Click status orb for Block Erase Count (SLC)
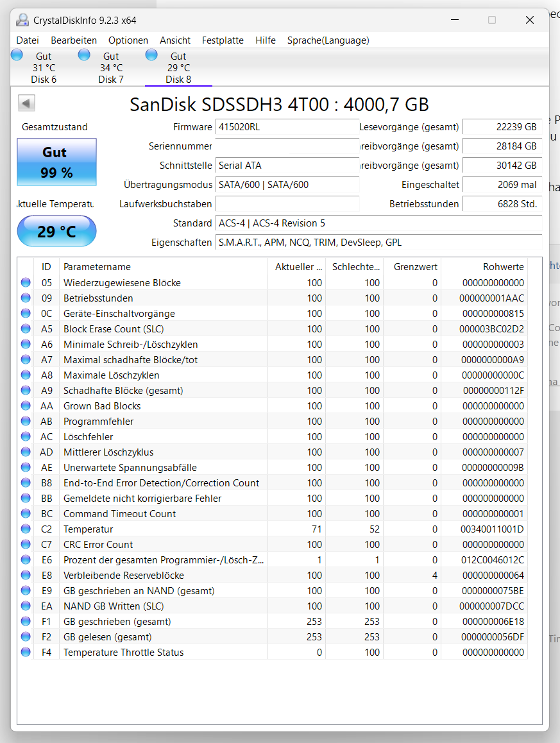The height and width of the screenshot is (743, 560). click(26, 329)
